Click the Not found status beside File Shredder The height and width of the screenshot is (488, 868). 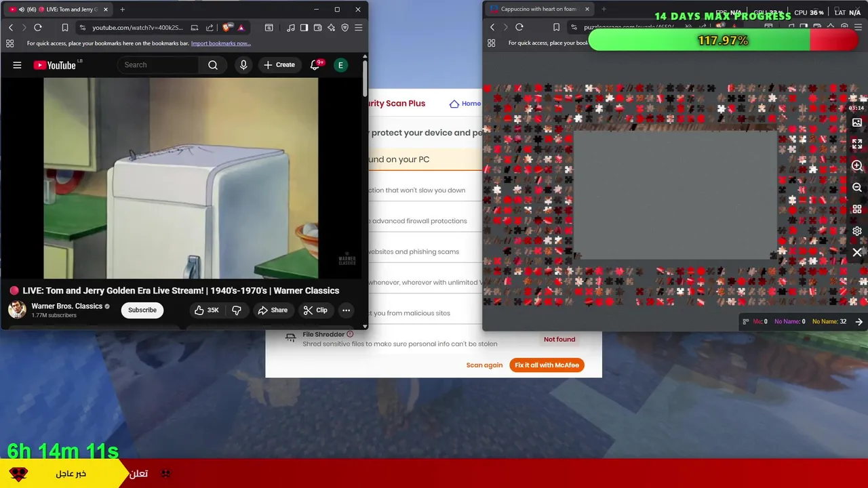pos(559,340)
